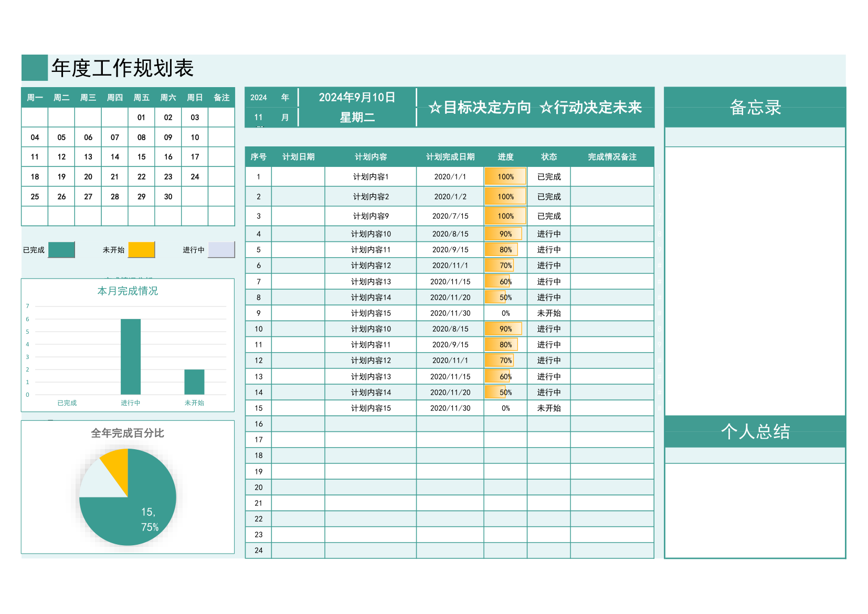This screenshot has height=614, width=868.
Task: Click the 完成情况备注 cell for 计划内容1
Action: point(612,177)
